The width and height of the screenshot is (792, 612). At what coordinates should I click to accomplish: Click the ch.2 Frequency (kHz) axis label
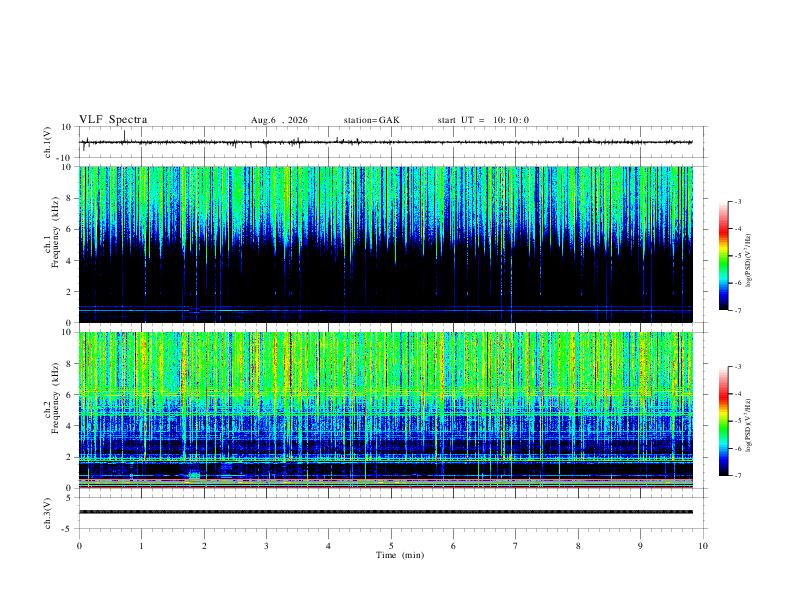pyautogui.click(x=52, y=398)
